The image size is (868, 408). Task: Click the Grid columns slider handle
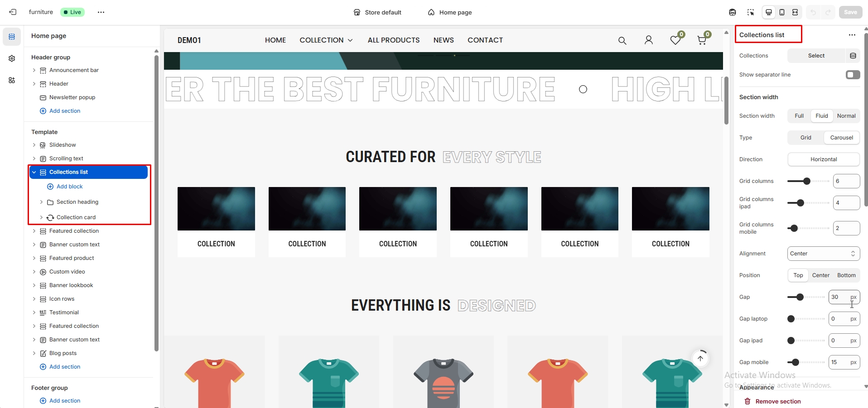(806, 181)
